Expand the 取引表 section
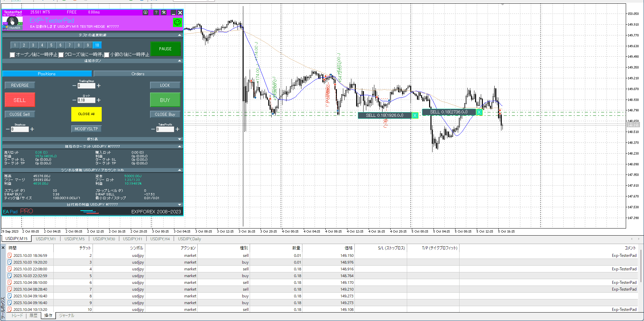The height and width of the screenshot is (321, 644). pos(179,139)
